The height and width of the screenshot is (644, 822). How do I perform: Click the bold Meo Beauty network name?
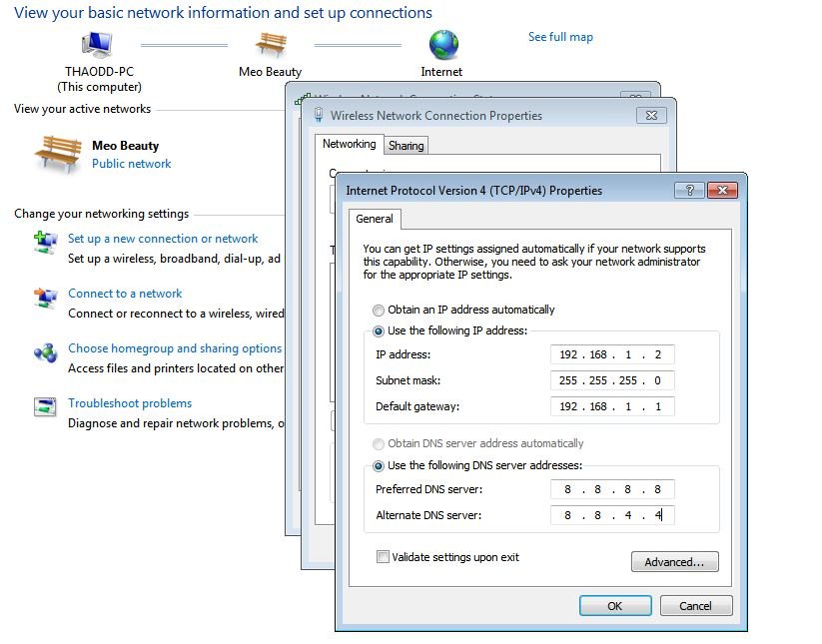point(125,145)
